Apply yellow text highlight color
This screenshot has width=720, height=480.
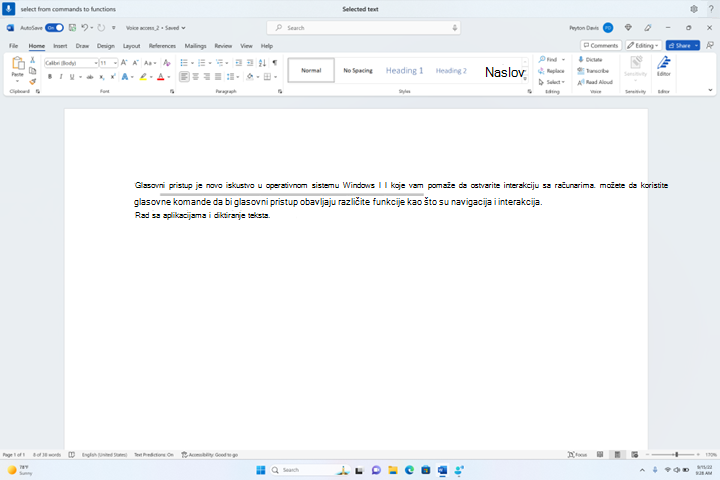pyautogui.click(x=144, y=77)
